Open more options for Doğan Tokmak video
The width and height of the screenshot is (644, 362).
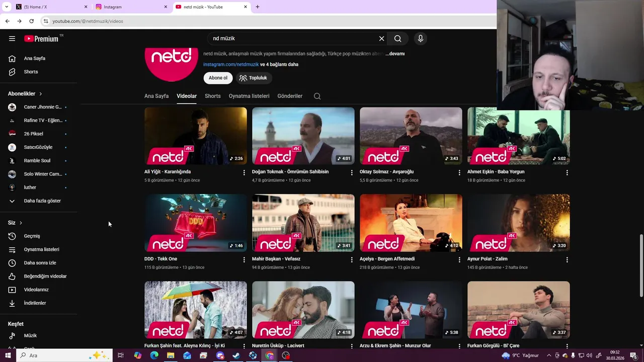coord(352,172)
